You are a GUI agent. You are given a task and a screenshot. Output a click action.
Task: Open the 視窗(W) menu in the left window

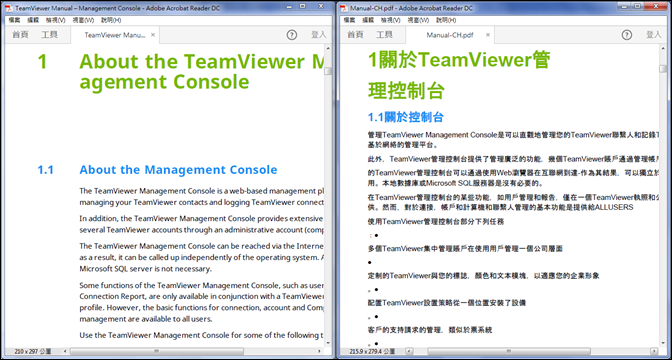click(83, 20)
